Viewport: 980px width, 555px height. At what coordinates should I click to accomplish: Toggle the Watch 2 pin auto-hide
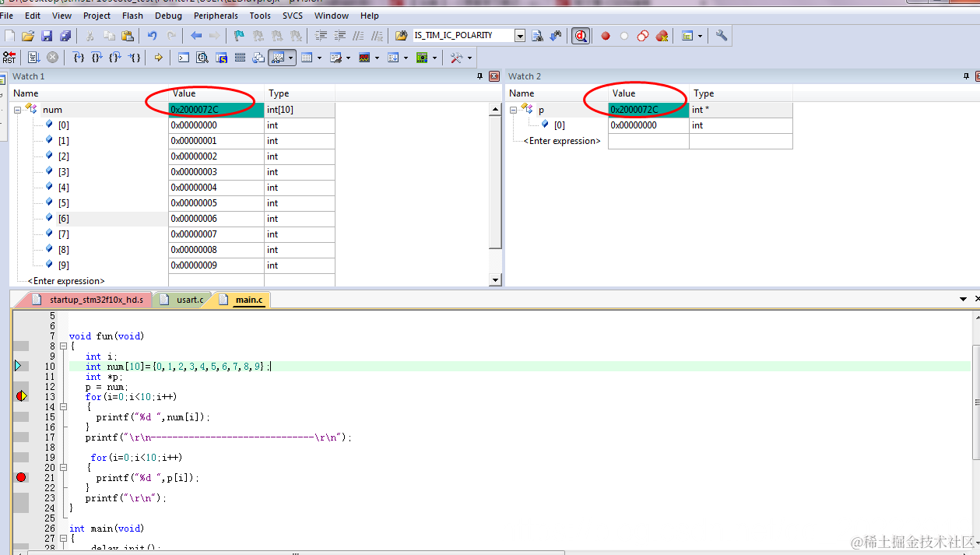(x=966, y=76)
